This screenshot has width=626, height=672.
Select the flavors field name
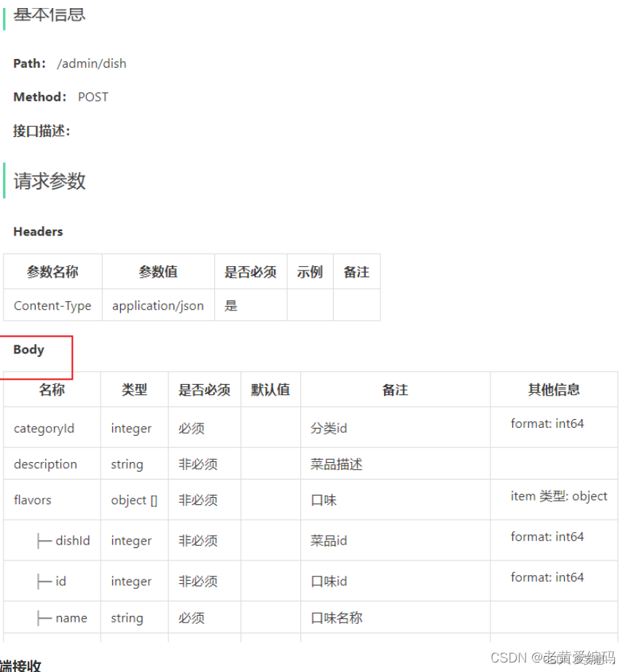(x=33, y=500)
